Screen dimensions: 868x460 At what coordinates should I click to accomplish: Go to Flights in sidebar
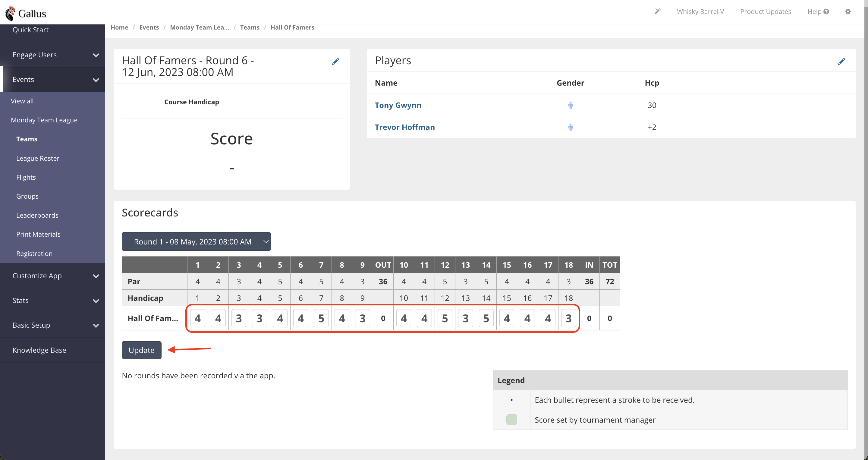(26, 177)
